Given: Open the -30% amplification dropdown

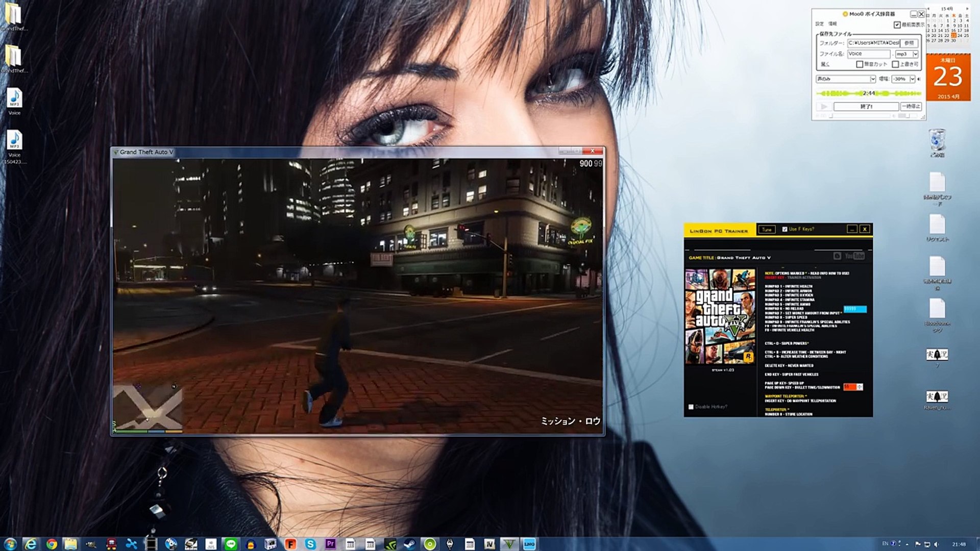Looking at the screenshot, I should point(903,79).
